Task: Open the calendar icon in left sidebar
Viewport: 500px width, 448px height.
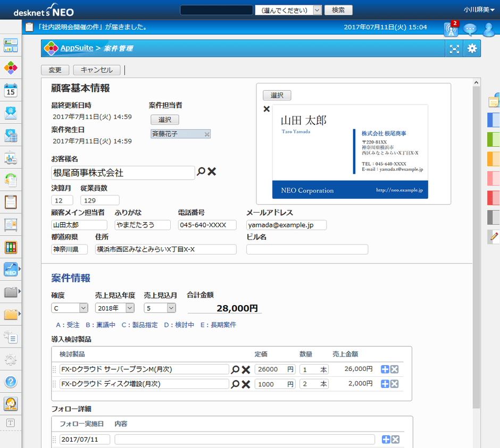Action: (11, 90)
